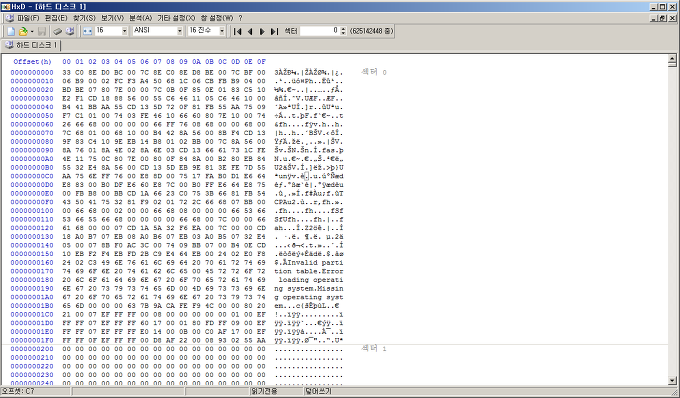
Task: Click decoded text 'loading operati'
Action: pyautogui.click(x=311, y=280)
